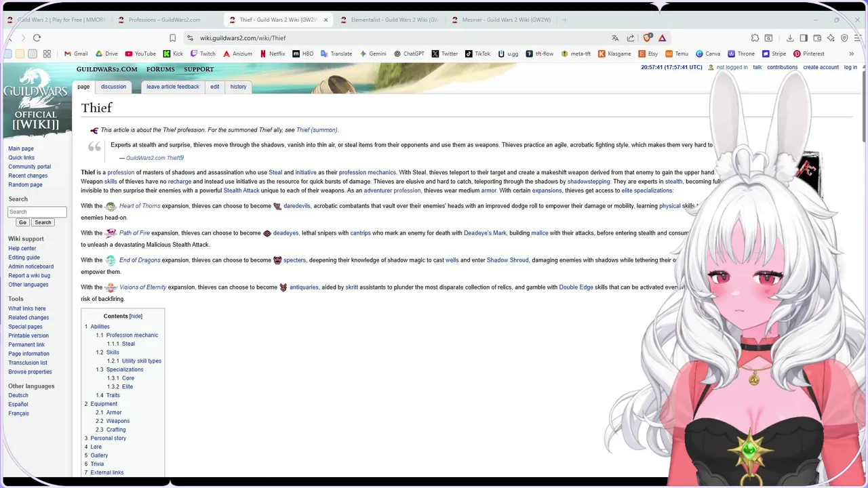Close the Thief wiki browser tab
The width and height of the screenshot is (868, 488).
[325, 20]
